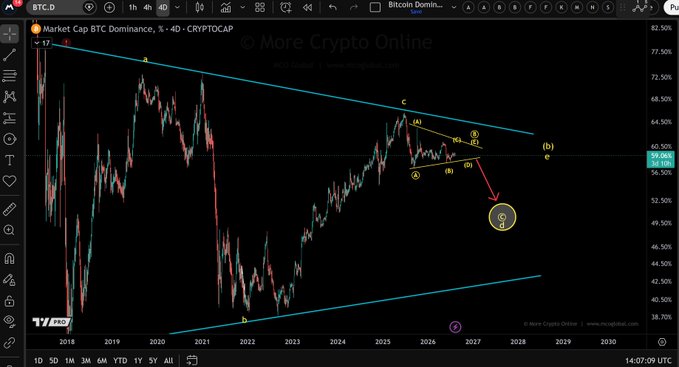Viewport: 679px width, 367px height.
Task: Click the circled K quick-access button
Action: [562, 7]
